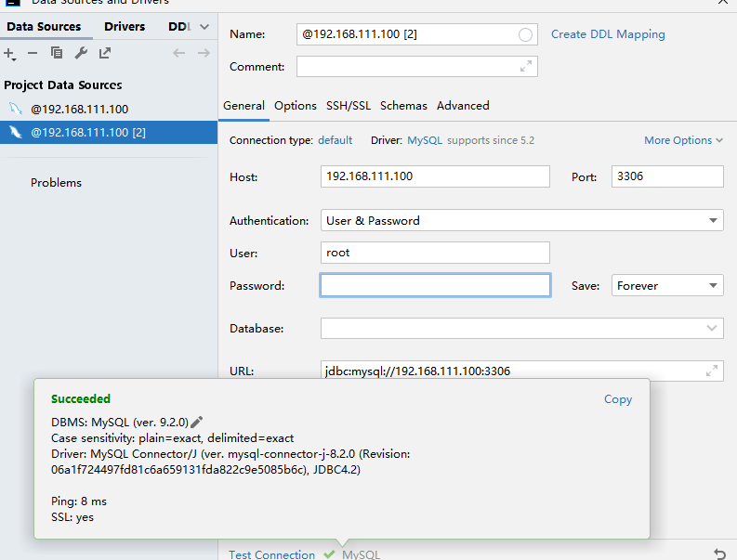737x560 pixels.
Task: Expand the URL field using the expand icon
Action: (712, 371)
